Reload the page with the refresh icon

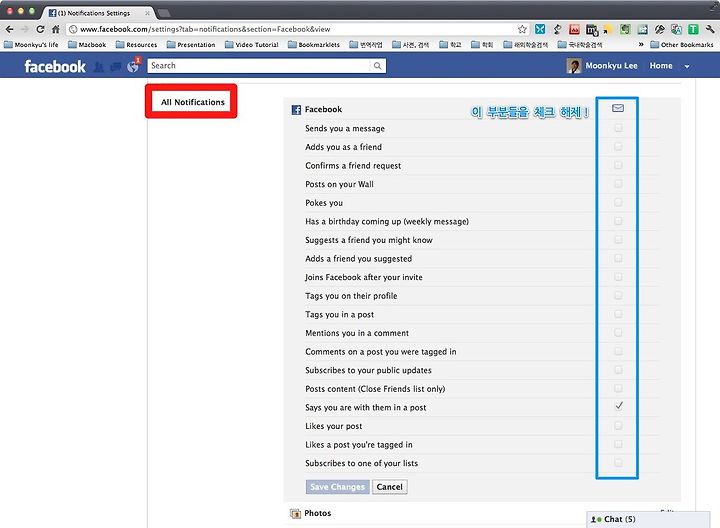click(x=40, y=29)
